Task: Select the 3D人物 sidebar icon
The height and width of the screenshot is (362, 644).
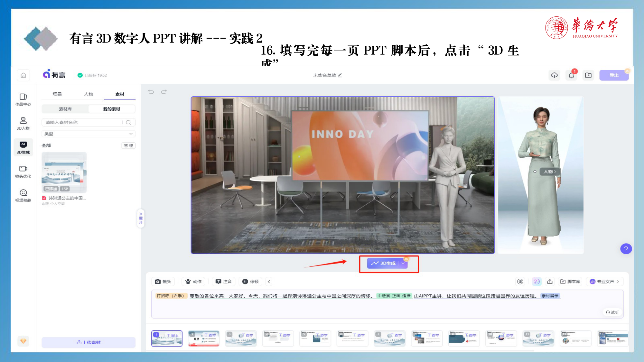Action: point(23,124)
